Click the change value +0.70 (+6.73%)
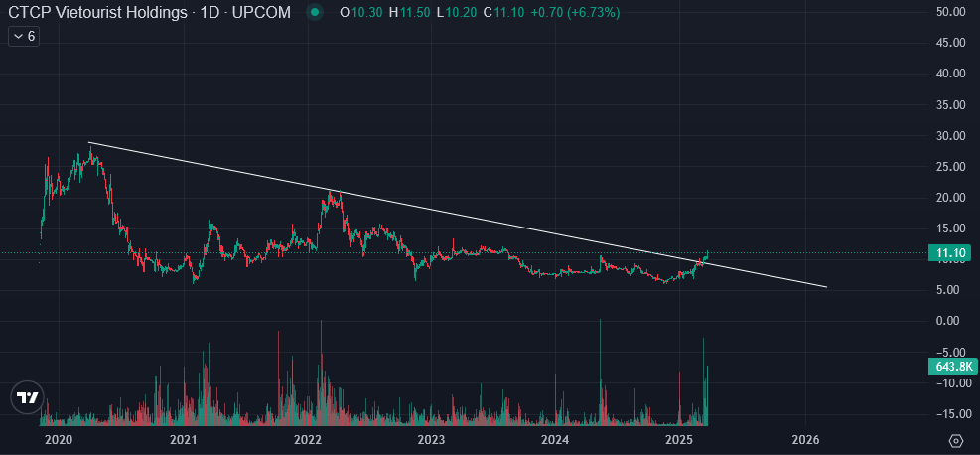 (x=574, y=12)
